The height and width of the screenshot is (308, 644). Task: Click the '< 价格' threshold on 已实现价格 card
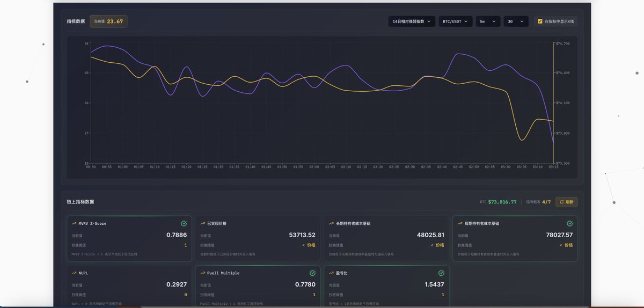pos(309,245)
